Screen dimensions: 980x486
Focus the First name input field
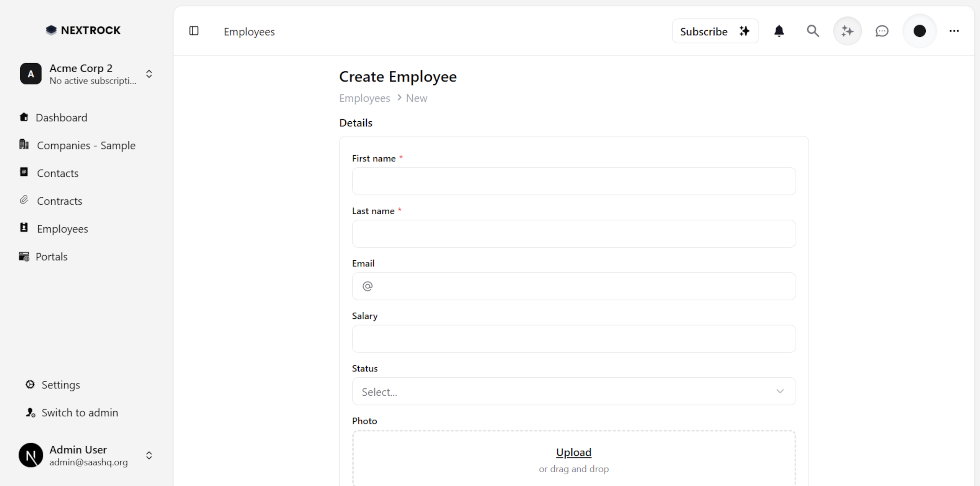click(573, 181)
